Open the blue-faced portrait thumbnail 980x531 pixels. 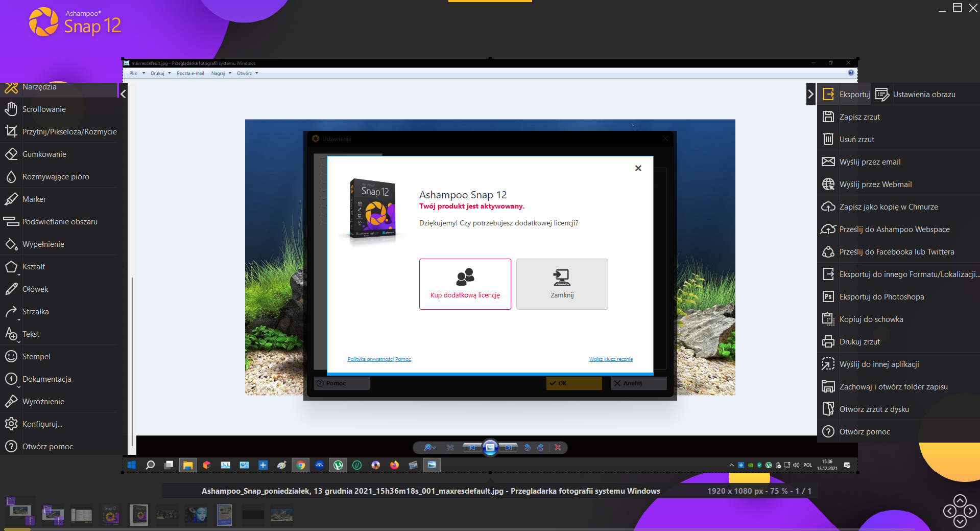[x=196, y=515]
